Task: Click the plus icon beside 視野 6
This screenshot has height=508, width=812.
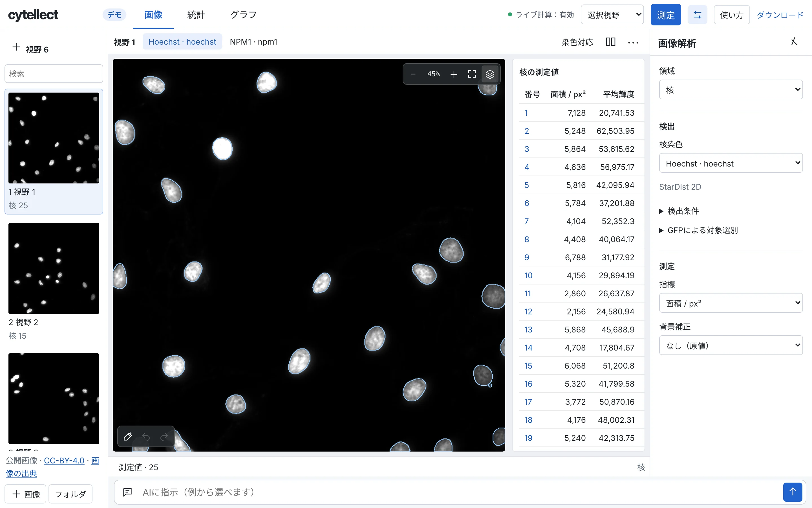Action: [16, 47]
